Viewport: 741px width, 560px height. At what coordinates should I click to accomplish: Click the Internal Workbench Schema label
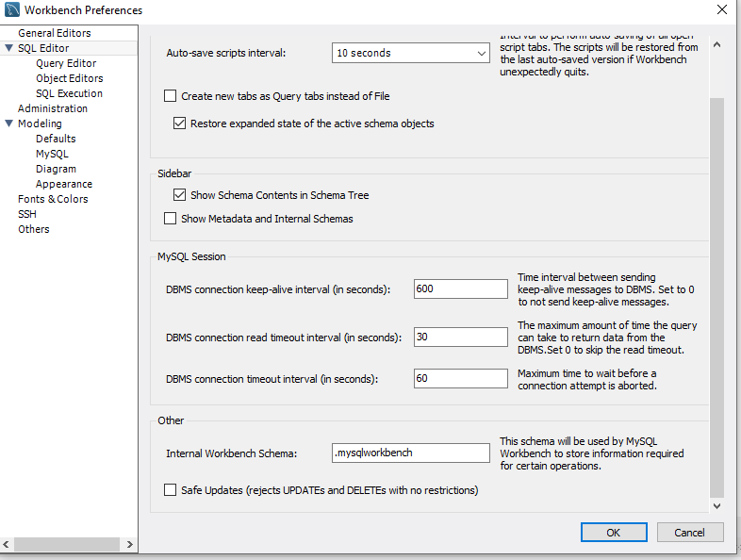(232, 453)
